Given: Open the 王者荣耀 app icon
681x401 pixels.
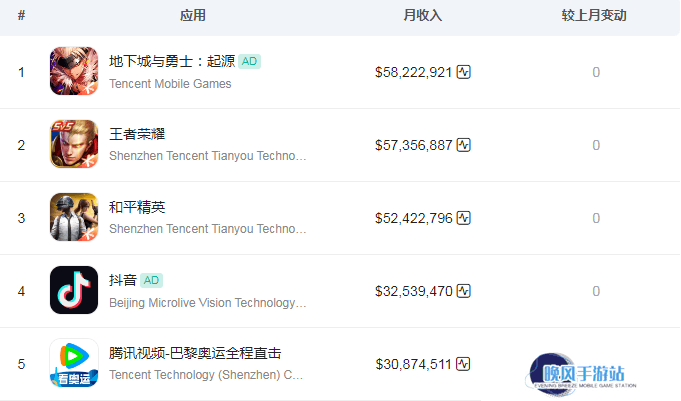Looking at the screenshot, I should click(74, 144).
